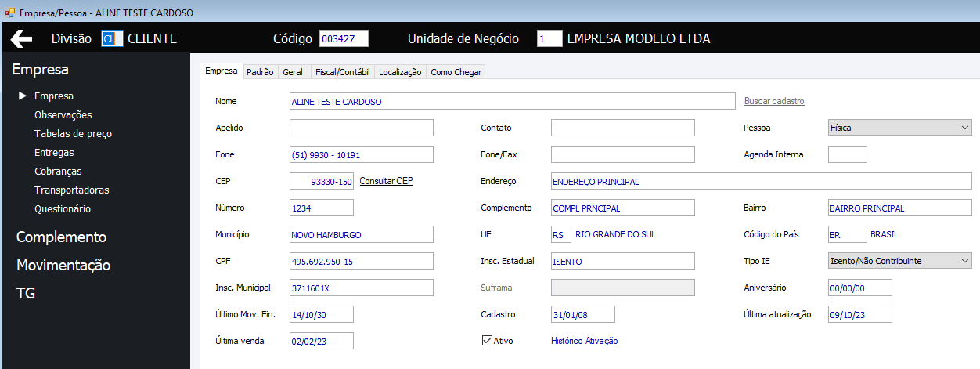Click the Nome input field
The image size is (980, 369).
click(x=513, y=101)
